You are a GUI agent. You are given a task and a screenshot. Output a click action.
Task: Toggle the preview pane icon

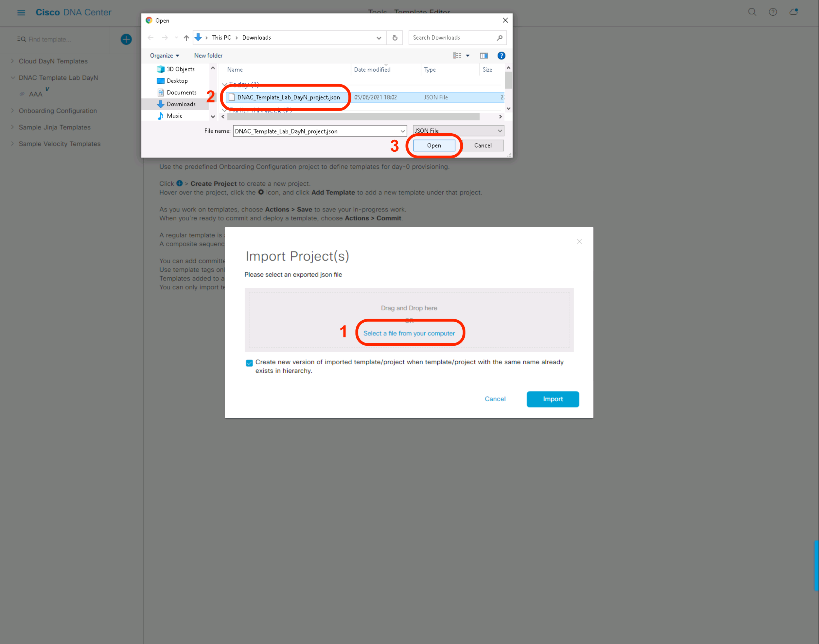click(484, 55)
